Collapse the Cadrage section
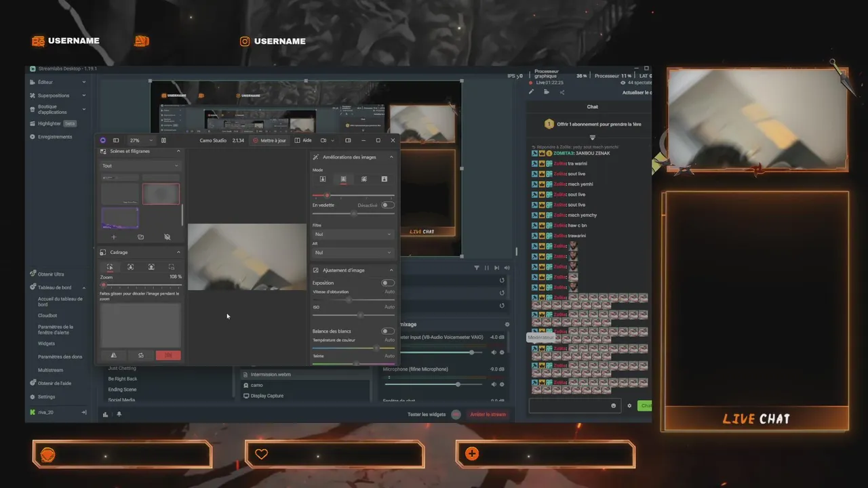 (x=178, y=252)
